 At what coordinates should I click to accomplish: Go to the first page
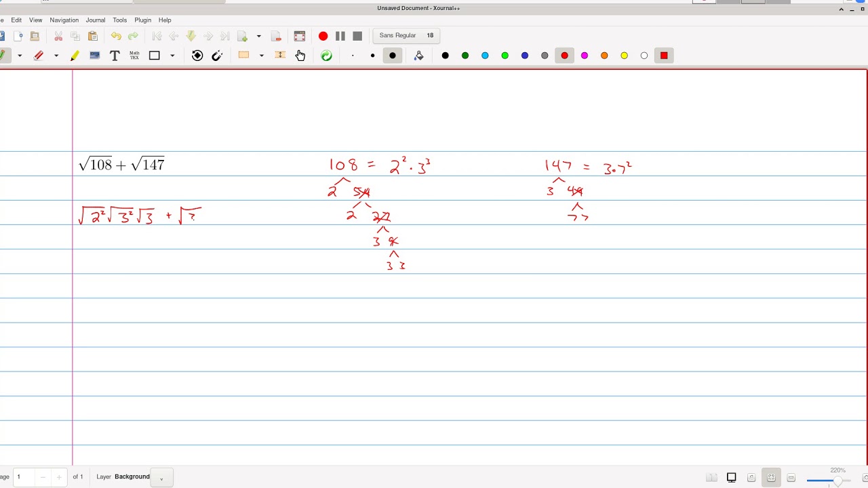157,36
